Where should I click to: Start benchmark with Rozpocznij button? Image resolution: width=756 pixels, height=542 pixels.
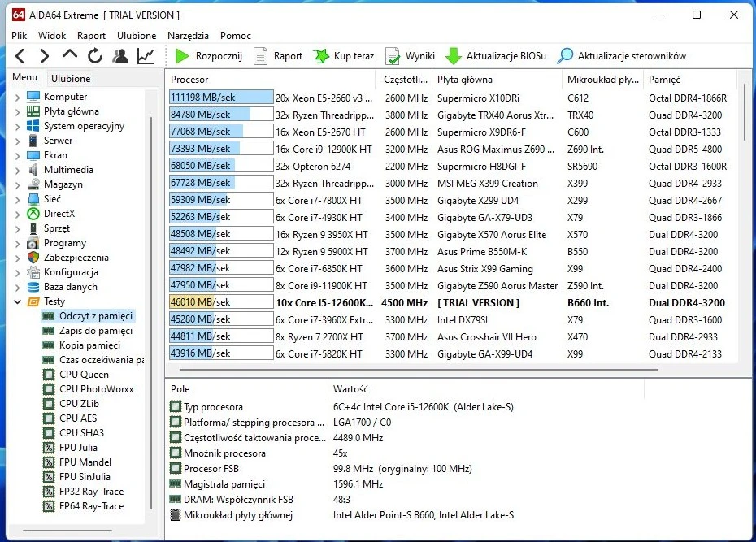pyautogui.click(x=208, y=56)
